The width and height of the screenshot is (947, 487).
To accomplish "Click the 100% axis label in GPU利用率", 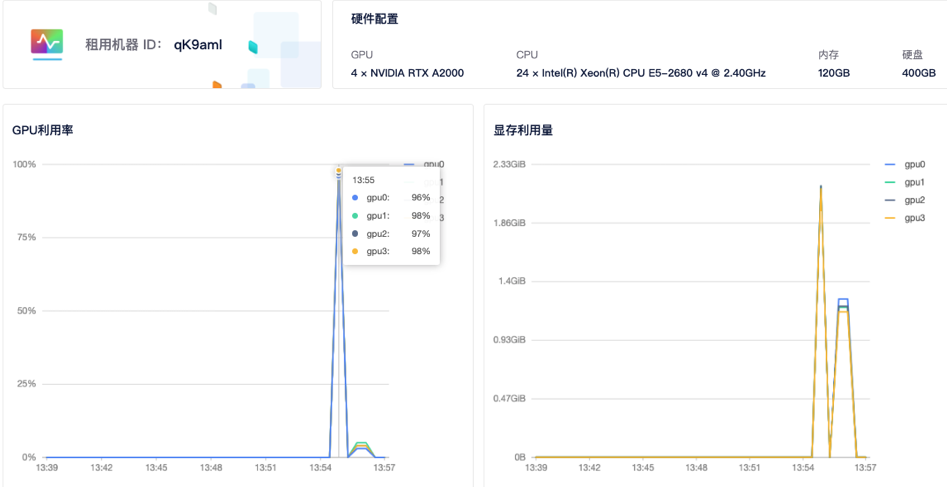I will [x=24, y=164].
